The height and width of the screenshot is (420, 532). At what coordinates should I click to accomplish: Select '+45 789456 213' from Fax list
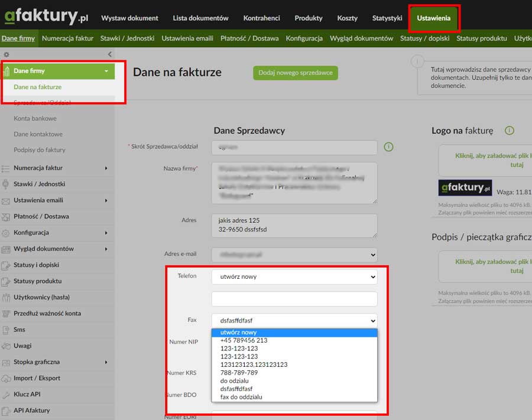point(244,340)
